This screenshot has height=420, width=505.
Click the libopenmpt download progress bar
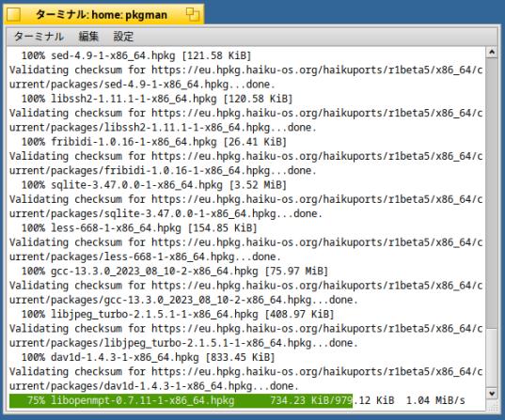(x=181, y=400)
